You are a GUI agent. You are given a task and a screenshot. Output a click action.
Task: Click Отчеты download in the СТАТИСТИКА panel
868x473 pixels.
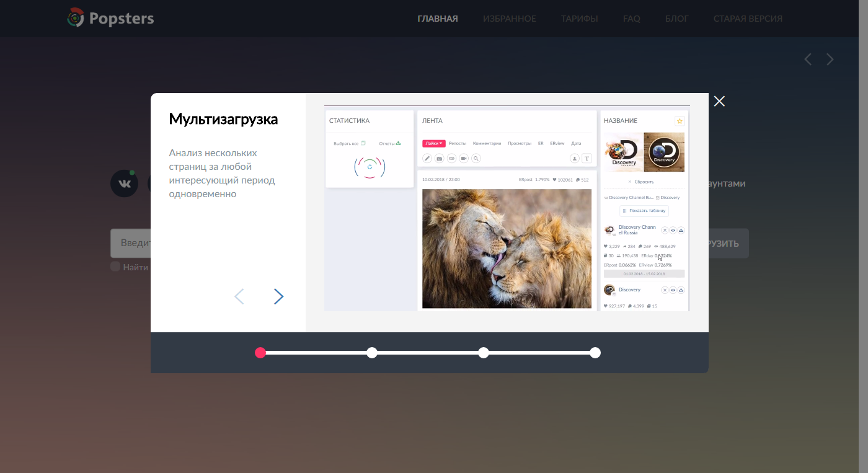390,143
